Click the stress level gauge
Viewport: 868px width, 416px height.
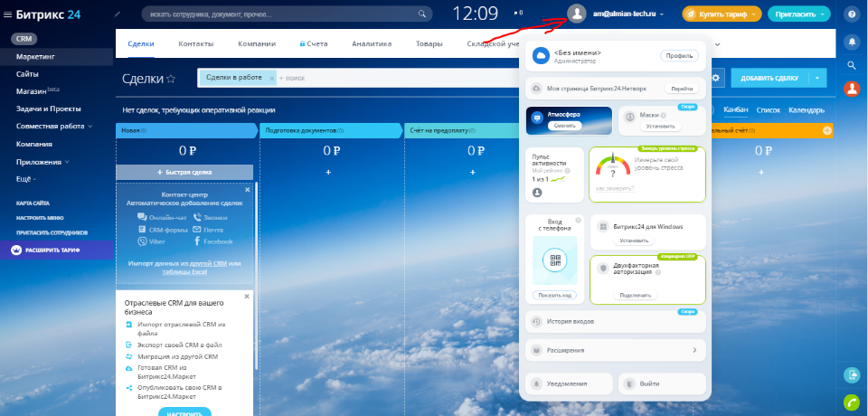click(613, 166)
